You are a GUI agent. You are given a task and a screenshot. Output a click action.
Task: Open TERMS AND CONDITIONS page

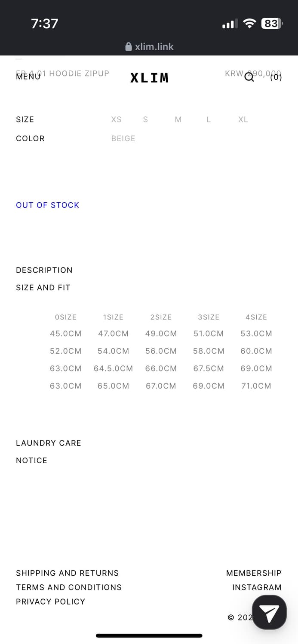tap(69, 587)
